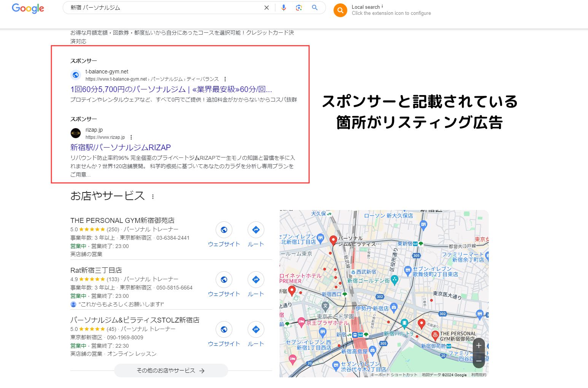
Task: Click the (45) review count
Action: tap(111, 329)
